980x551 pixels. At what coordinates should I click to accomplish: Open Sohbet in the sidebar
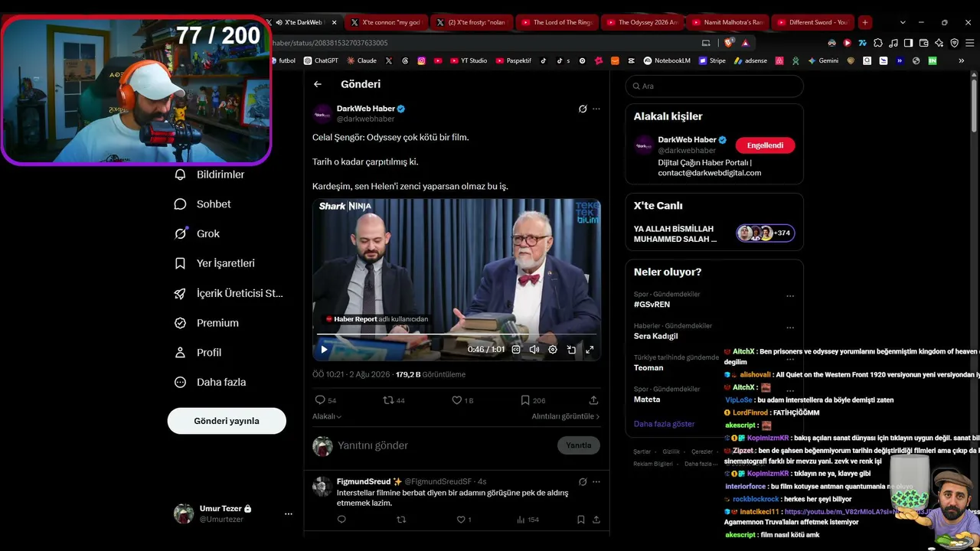tap(203, 204)
